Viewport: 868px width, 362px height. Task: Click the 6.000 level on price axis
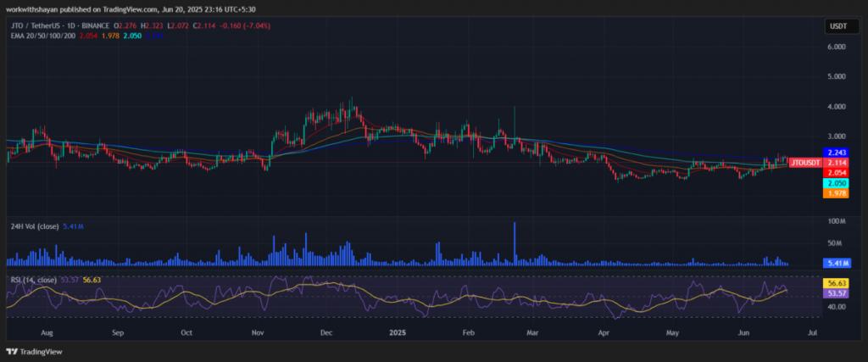click(x=836, y=47)
